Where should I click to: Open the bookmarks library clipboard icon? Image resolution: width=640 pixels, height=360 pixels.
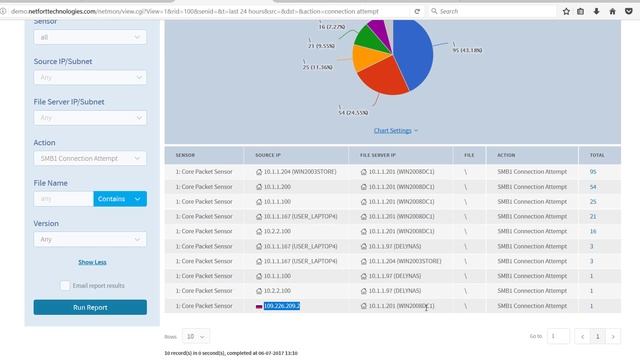click(x=580, y=11)
